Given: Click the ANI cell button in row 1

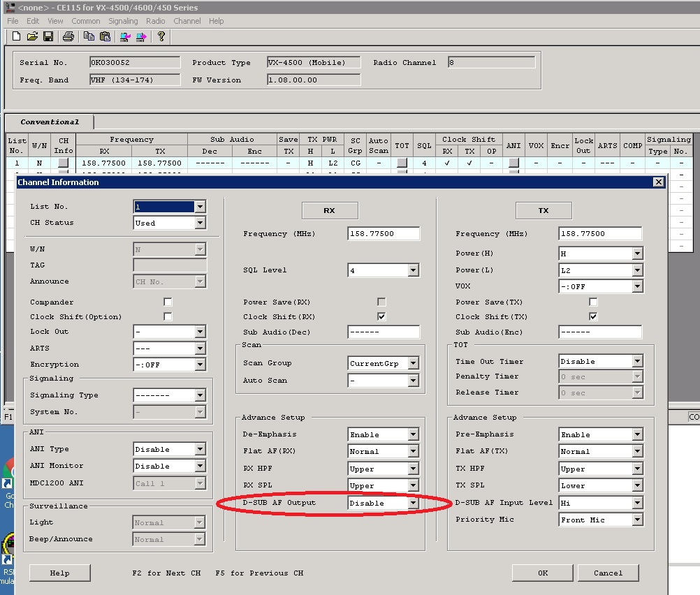Looking at the screenshot, I should [x=513, y=163].
